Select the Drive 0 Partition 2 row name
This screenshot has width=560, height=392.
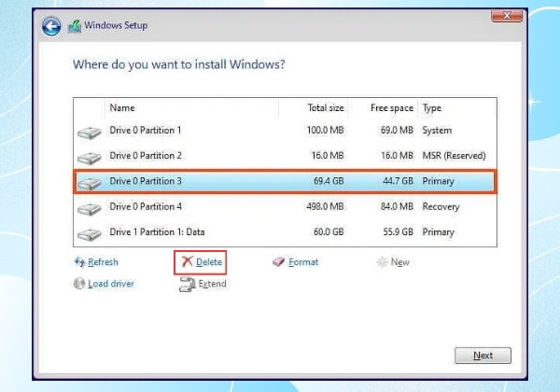(x=146, y=156)
